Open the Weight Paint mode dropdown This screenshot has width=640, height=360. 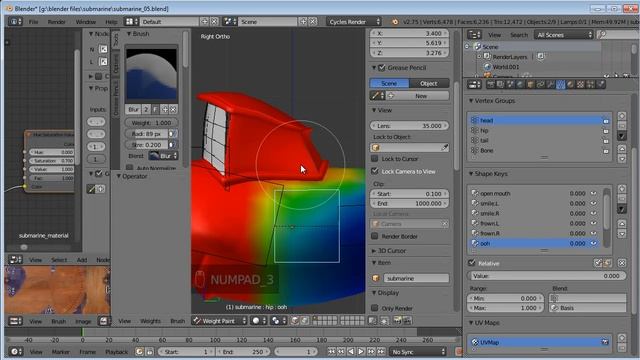point(220,321)
